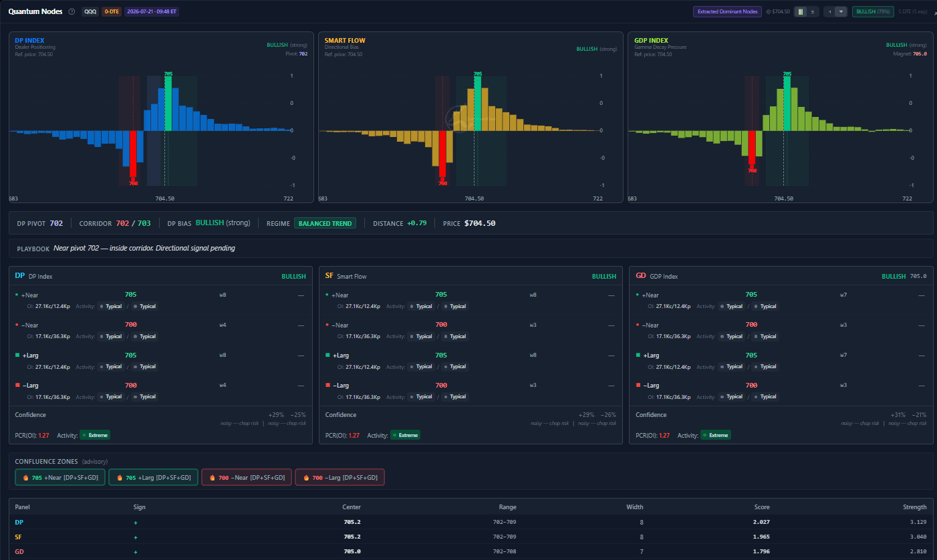Switch to the column bars view icon

800,11
